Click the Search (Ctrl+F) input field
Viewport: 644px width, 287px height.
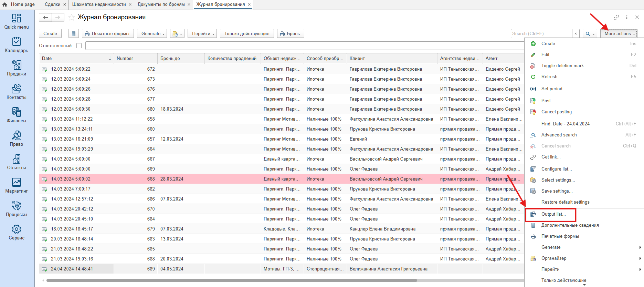[541, 33]
